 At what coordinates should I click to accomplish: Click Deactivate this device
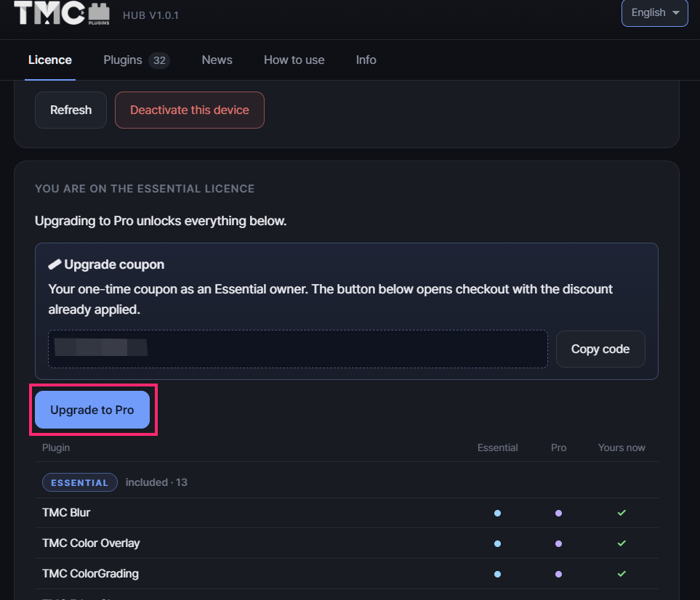[x=190, y=110]
